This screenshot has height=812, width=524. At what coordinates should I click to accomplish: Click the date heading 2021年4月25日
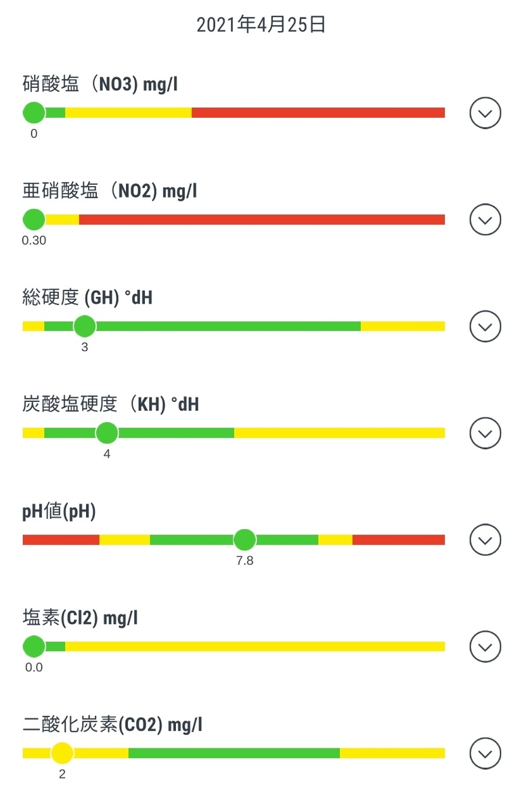[261, 26]
